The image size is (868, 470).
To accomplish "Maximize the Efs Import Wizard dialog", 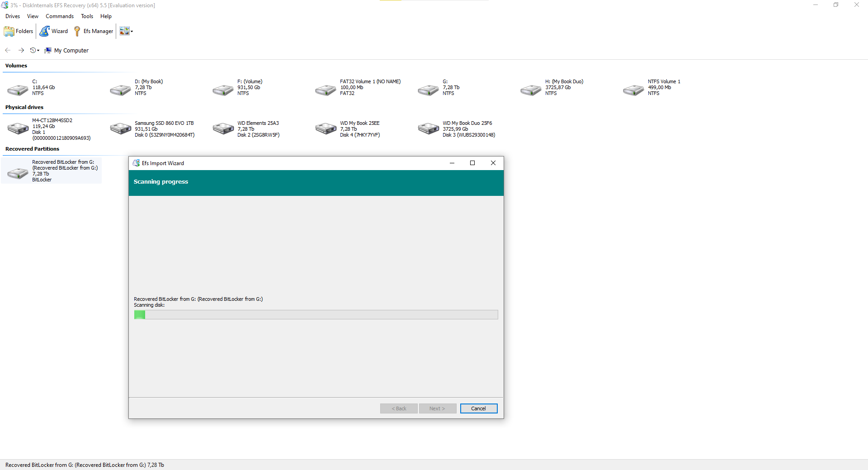I will pos(472,163).
